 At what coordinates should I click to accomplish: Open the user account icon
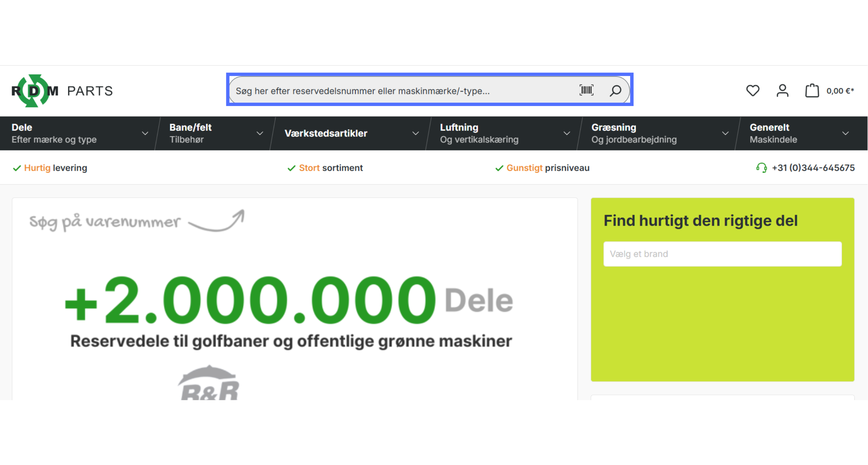782,91
